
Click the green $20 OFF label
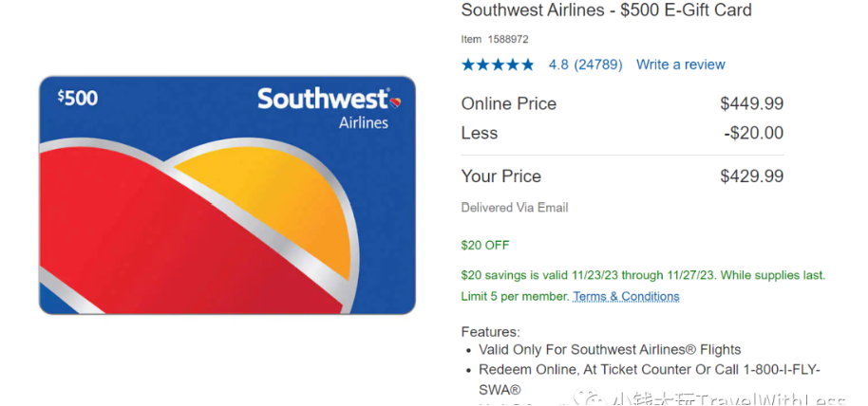[x=485, y=245]
